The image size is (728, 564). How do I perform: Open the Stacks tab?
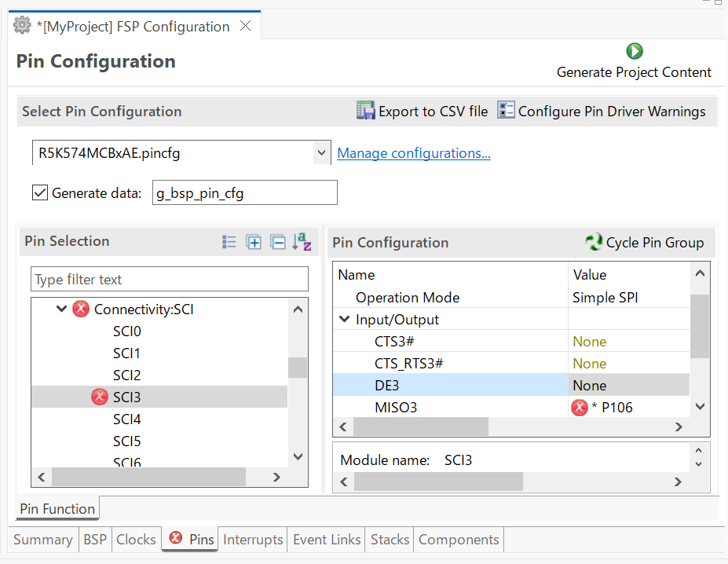[x=390, y=540]
